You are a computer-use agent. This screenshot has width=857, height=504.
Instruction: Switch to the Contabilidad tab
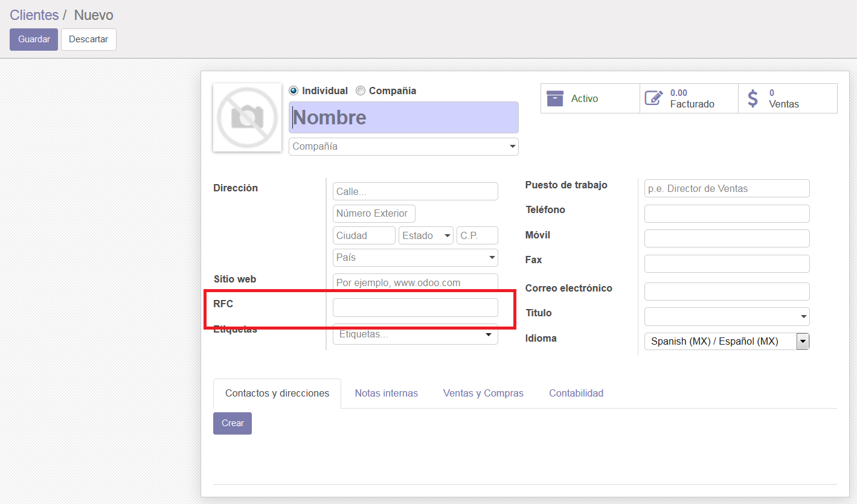(576, 394)
